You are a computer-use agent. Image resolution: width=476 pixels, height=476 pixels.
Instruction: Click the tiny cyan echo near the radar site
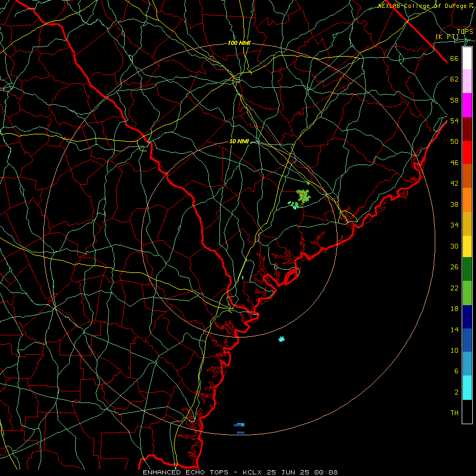[x=243, y=278]
